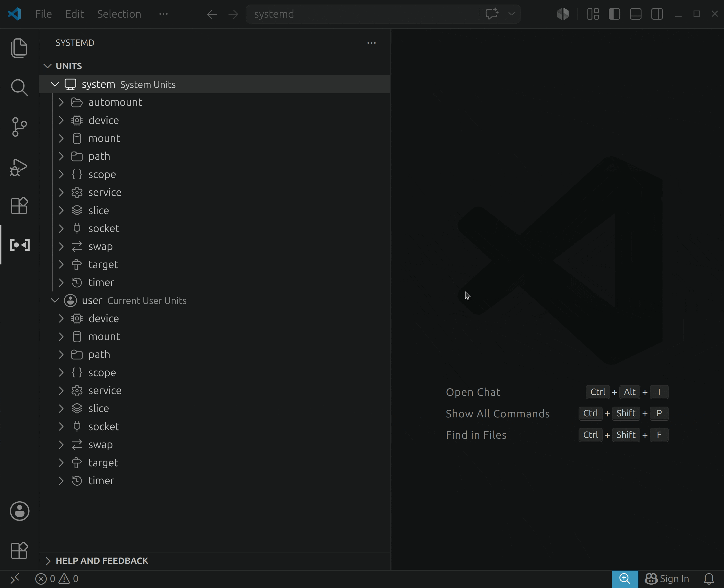Select the systemd view icon in activity bar

[20, 245]
